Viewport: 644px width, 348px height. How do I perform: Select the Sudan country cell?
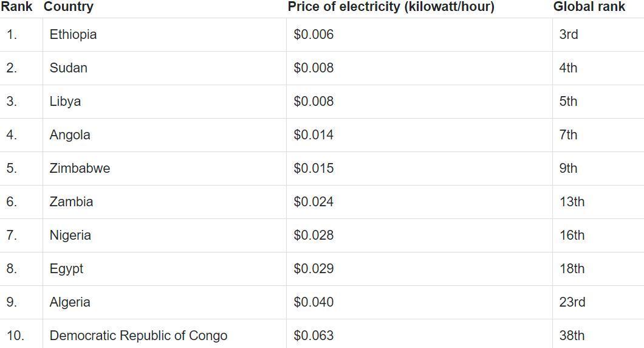click(x=68, y=68)
